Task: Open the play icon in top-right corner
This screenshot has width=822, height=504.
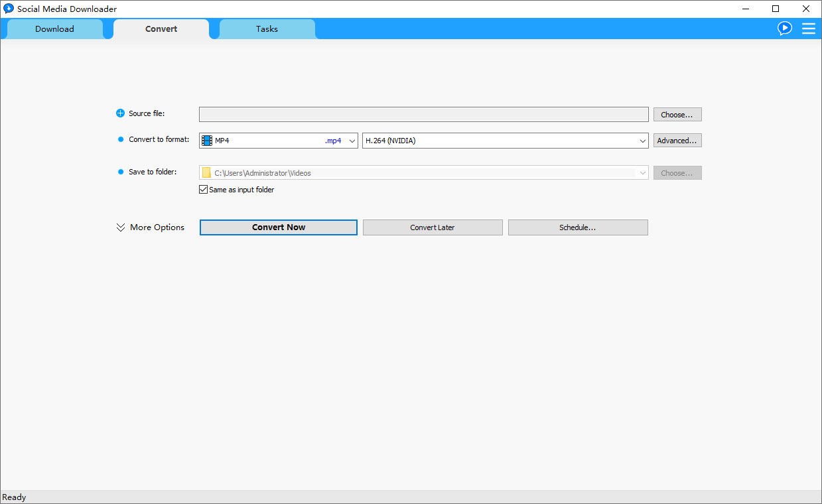Action: (x=785, y=29)
